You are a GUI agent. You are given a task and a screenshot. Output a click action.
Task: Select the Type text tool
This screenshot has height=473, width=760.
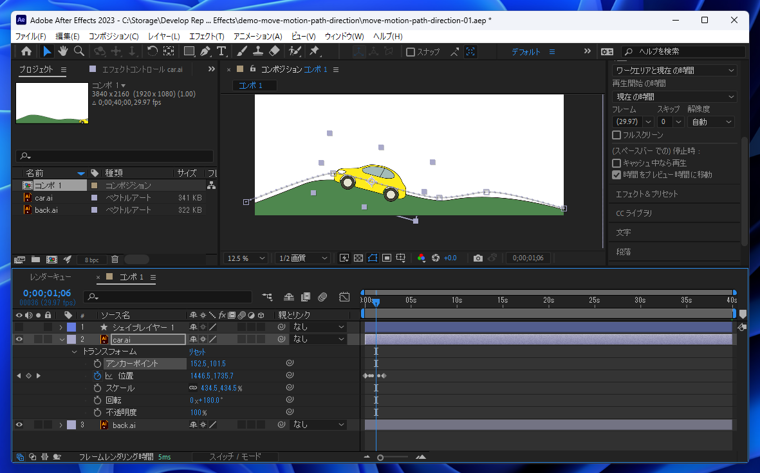pos(222,51)
